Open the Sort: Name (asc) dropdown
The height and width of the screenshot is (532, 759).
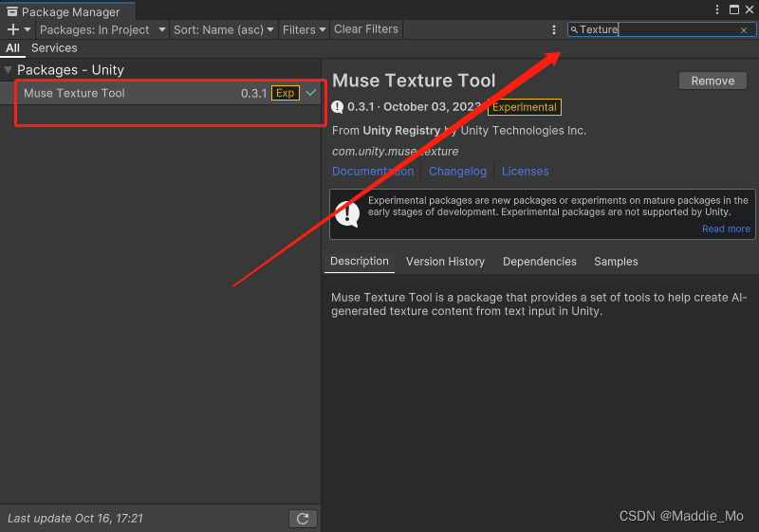tap(223, 30)
